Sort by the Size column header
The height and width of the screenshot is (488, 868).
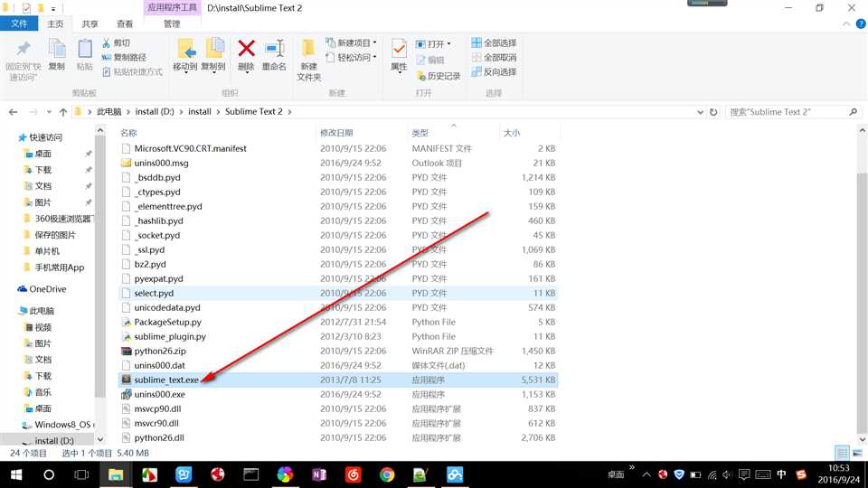click(x=529, y=133)
